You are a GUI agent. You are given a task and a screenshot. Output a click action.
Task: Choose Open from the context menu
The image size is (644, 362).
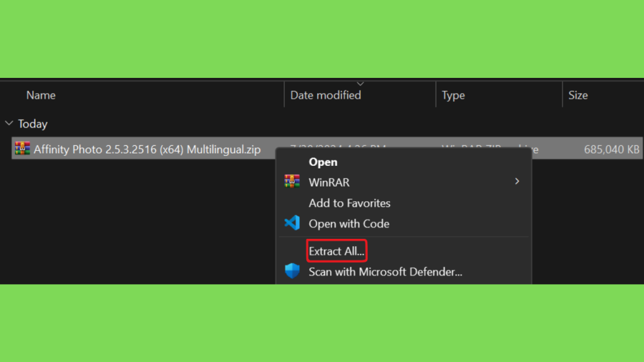(323, 162)
